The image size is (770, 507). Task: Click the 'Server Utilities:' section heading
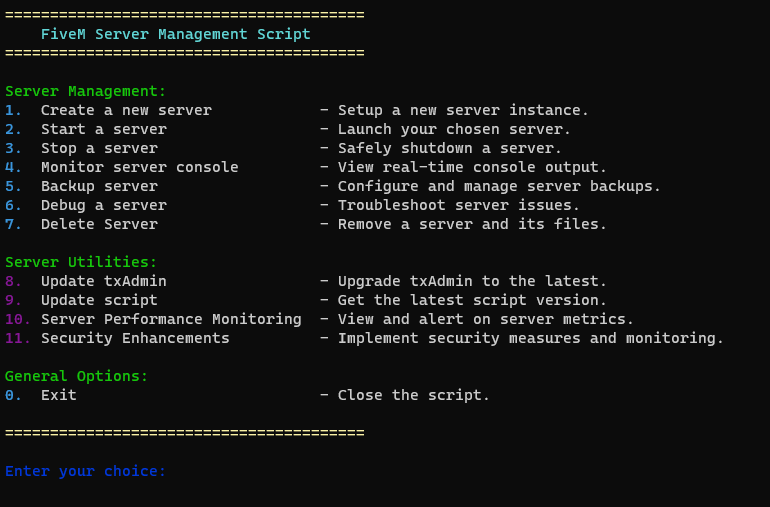[x=81, y=262]
